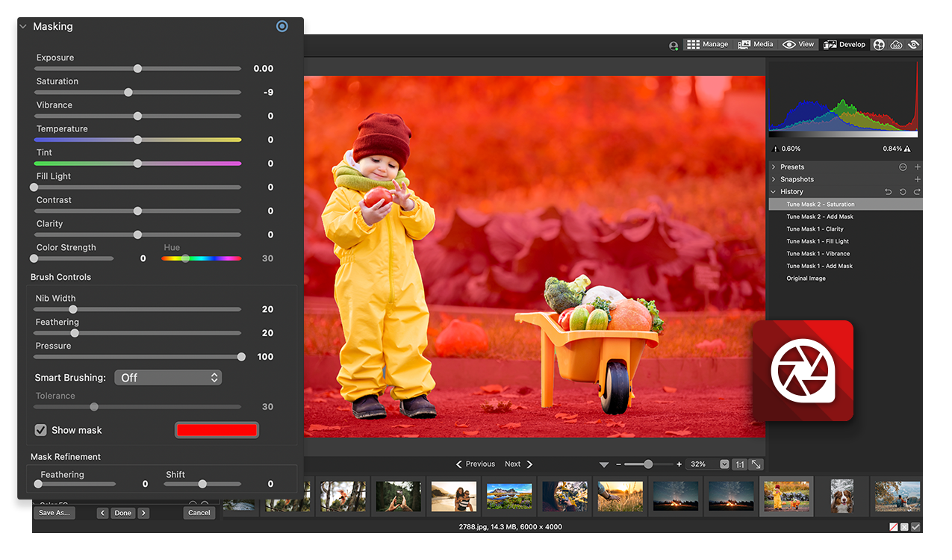The height and width of the screenshot is (560, 952).
Task: Click the undo arrow in History panel
Action: pyautogui.click(x=889, y=192)
